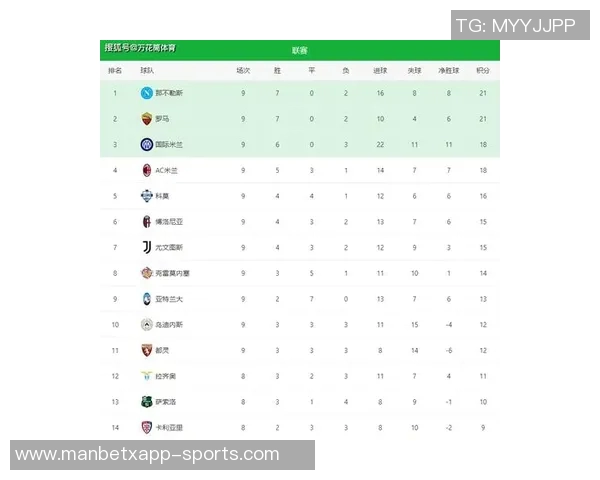This screenshot has height=480, width=600.
Task: Click the Bologna team badge
Action: 146,221
